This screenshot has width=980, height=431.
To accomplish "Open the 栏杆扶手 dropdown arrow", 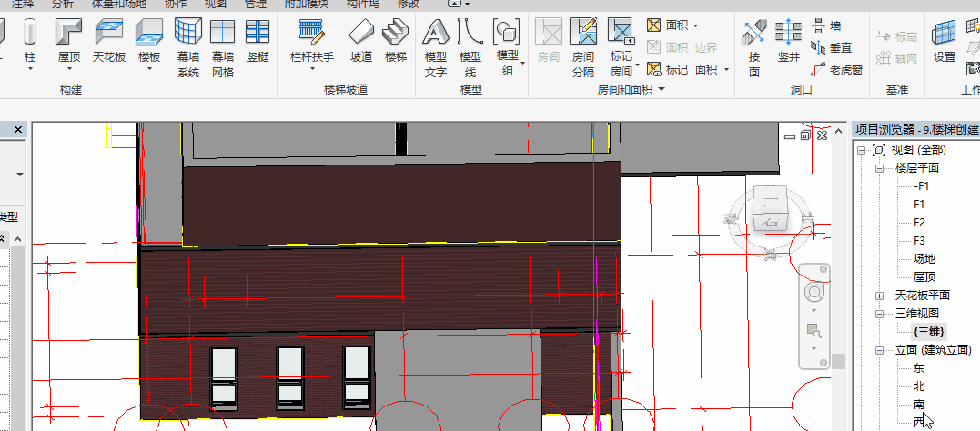I will click(312, 69).
